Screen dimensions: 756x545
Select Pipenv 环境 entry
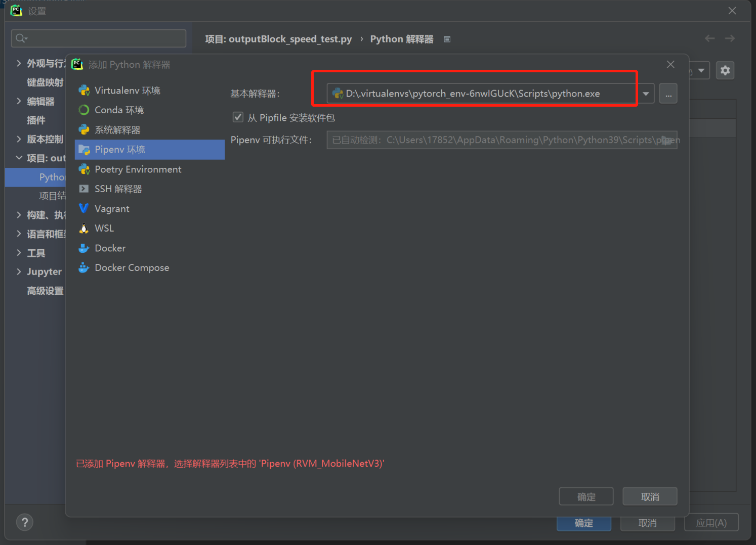coord(150,150)
